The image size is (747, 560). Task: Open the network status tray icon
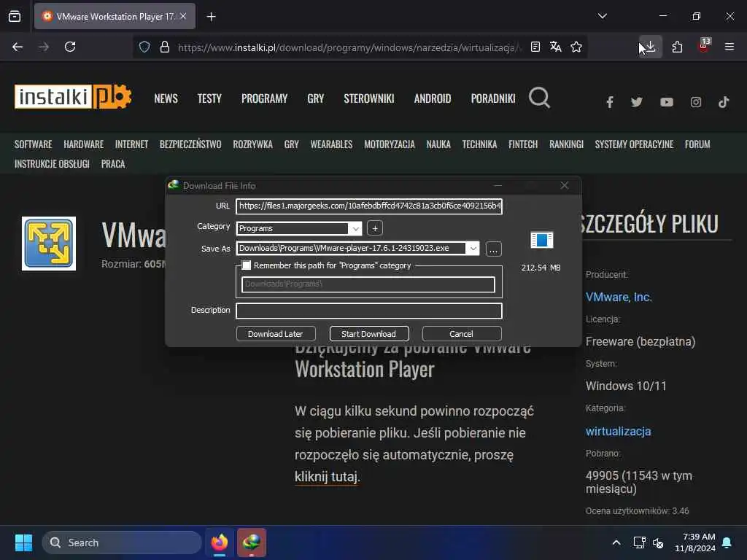tap(639, 542)
